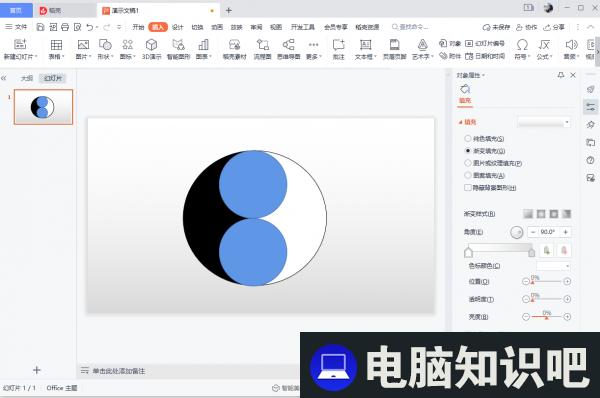Click the 未保存 unsaved cloud button

click(x=496, y=27)
